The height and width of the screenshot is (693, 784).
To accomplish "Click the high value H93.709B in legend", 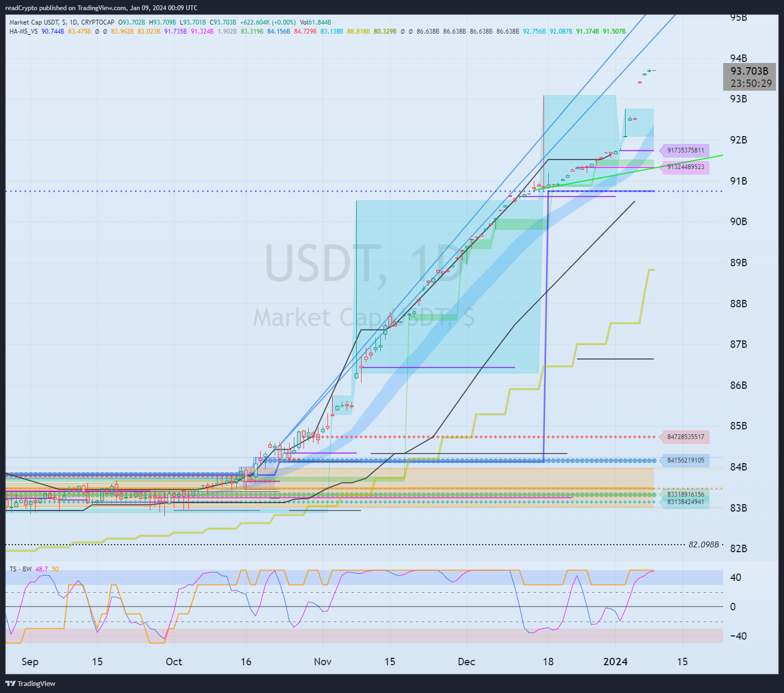I will tap(162, 22).
